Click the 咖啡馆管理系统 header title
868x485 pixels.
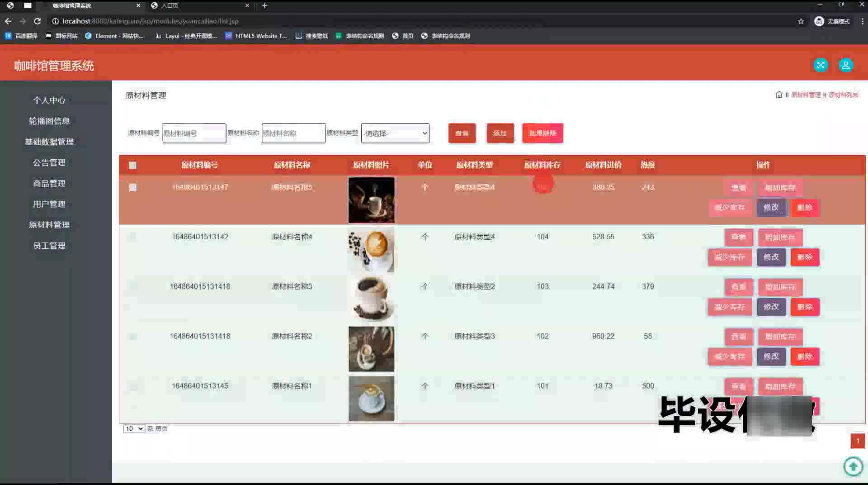54,66
